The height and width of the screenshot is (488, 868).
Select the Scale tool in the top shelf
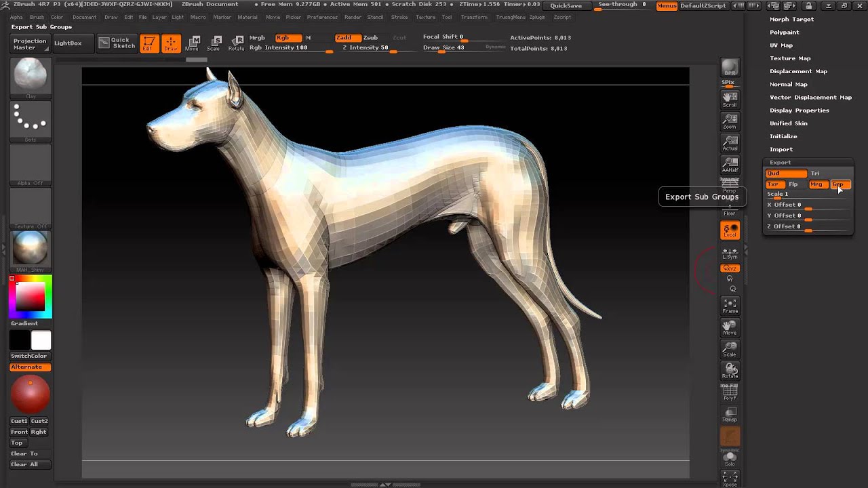(x=214, y=43)
